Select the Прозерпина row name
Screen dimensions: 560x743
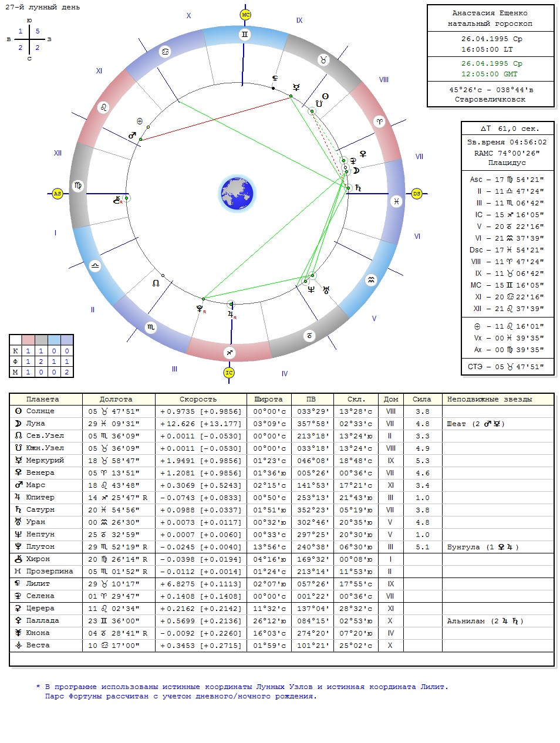50,571
